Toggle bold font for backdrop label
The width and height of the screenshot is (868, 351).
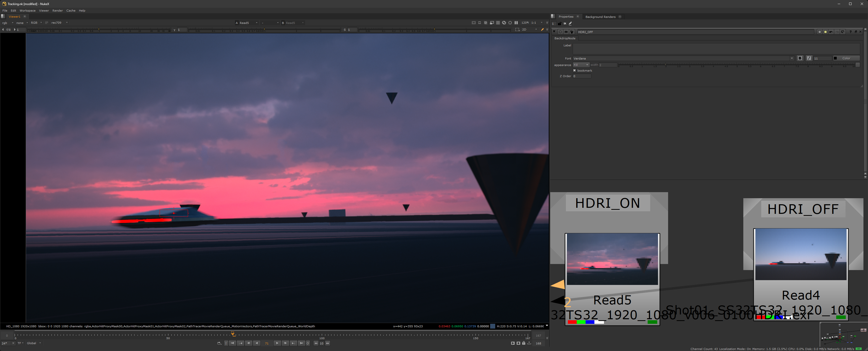point(800,58)
